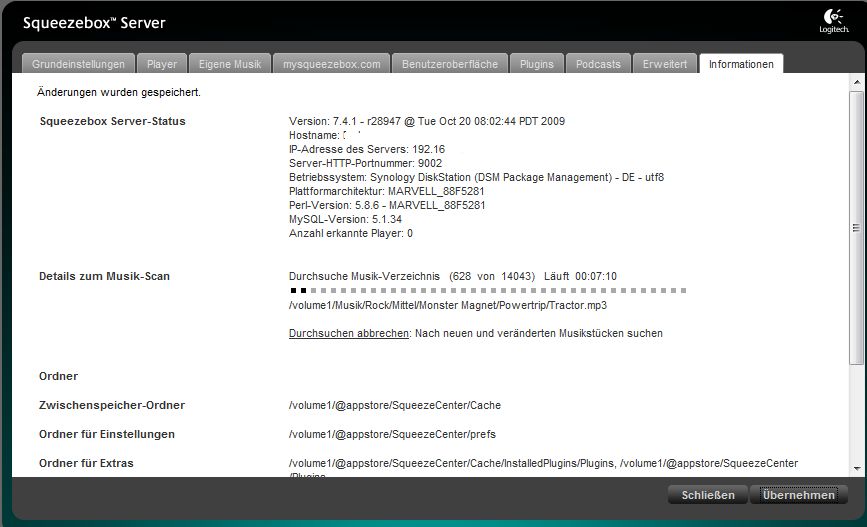Image resolution: width=867 pixels, height=527 pixels.
Task: Click the Durchsuchen abbrechen link
Action: 348,333
